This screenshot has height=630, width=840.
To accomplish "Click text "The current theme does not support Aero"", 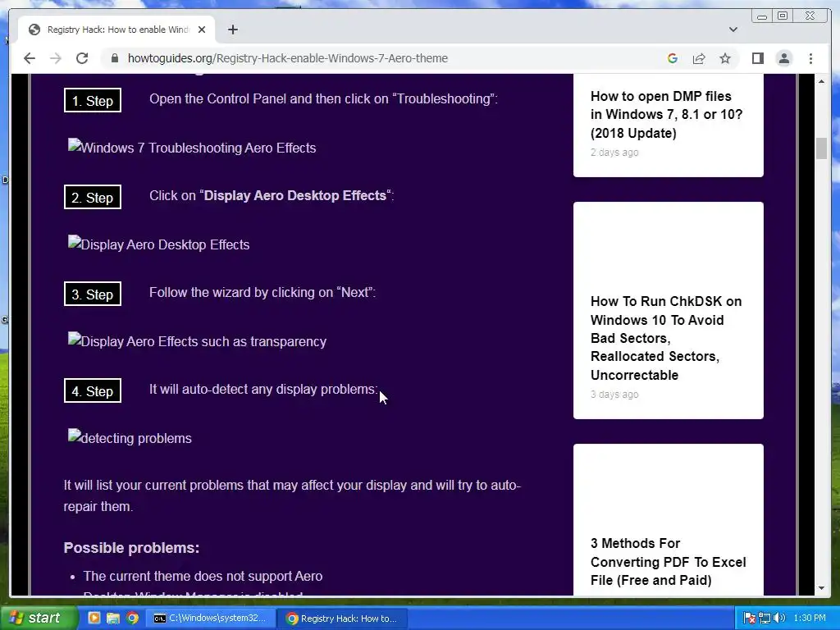I will pyautogui.click(x=203, y=576).
